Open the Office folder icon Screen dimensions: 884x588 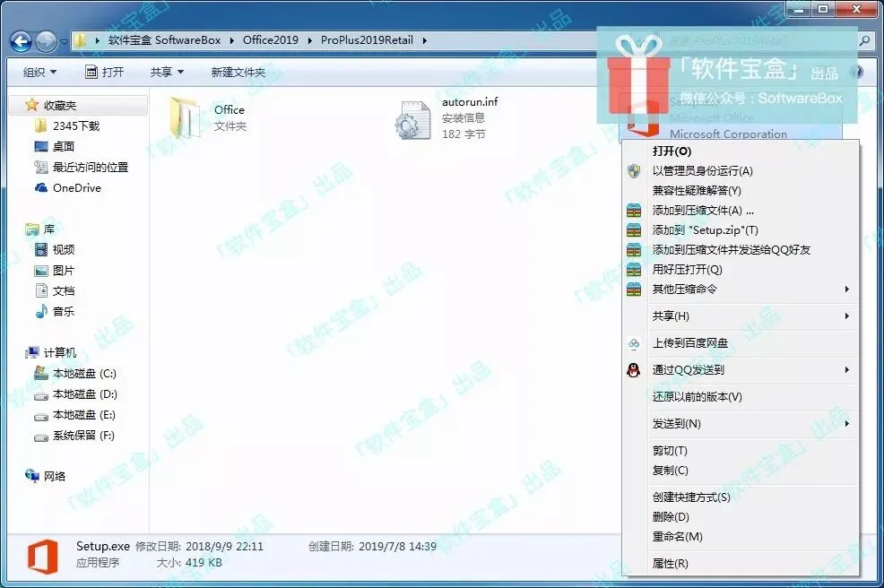[x=185, y=117]
